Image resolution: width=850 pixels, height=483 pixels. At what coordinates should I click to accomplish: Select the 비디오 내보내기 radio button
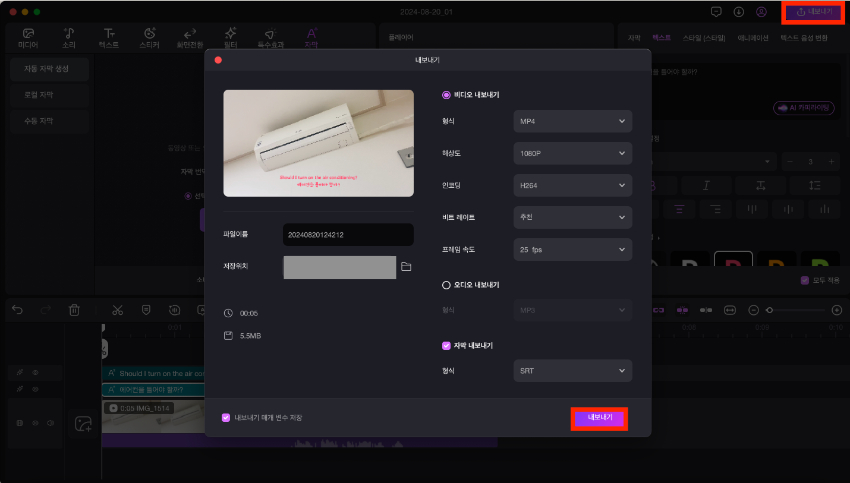pos(446,95)
